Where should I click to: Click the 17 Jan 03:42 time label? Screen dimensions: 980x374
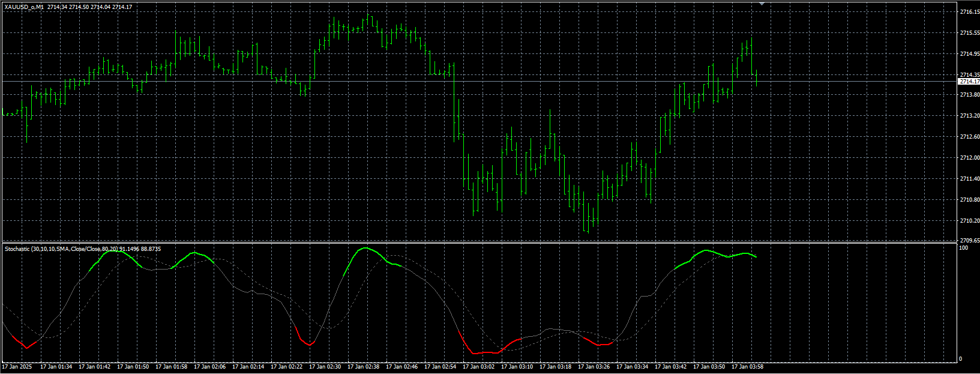pyautogui.click(x=670, y=366)
